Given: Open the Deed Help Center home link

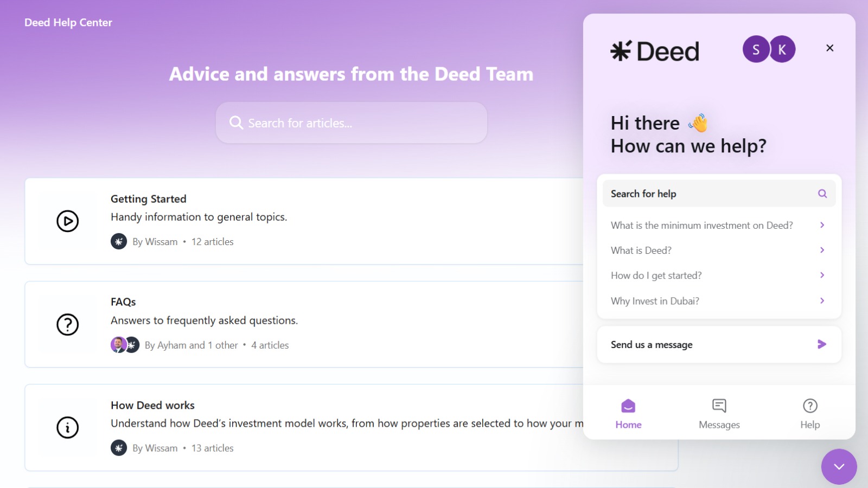Looking at the screenshot, I should [x=68, y=22].
